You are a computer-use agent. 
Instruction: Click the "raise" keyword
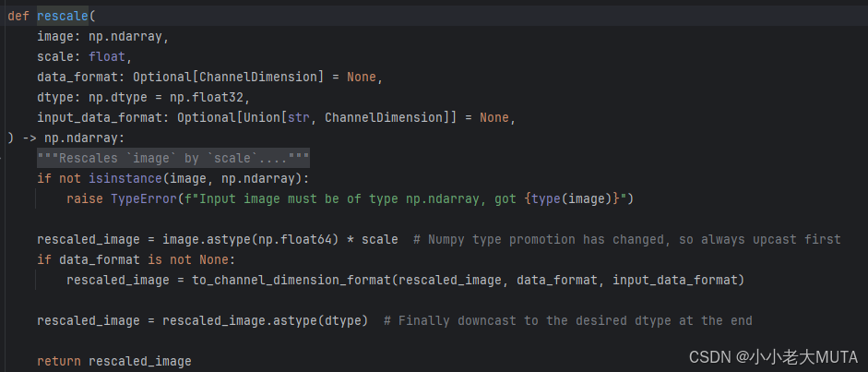tap(85, 198)
